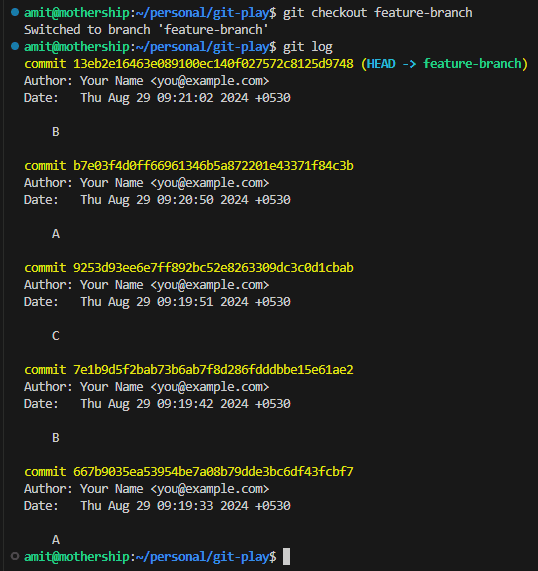Click 'amit@mothership' in the last empty prompt
The image size is (538, 571).
tap(76, 557)
